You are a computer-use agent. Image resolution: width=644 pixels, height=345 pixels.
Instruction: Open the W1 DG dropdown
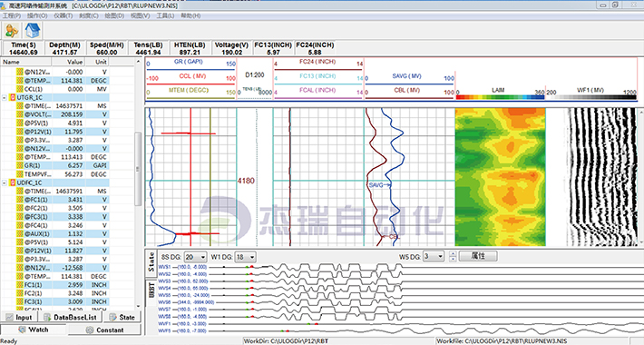(245, 257)
